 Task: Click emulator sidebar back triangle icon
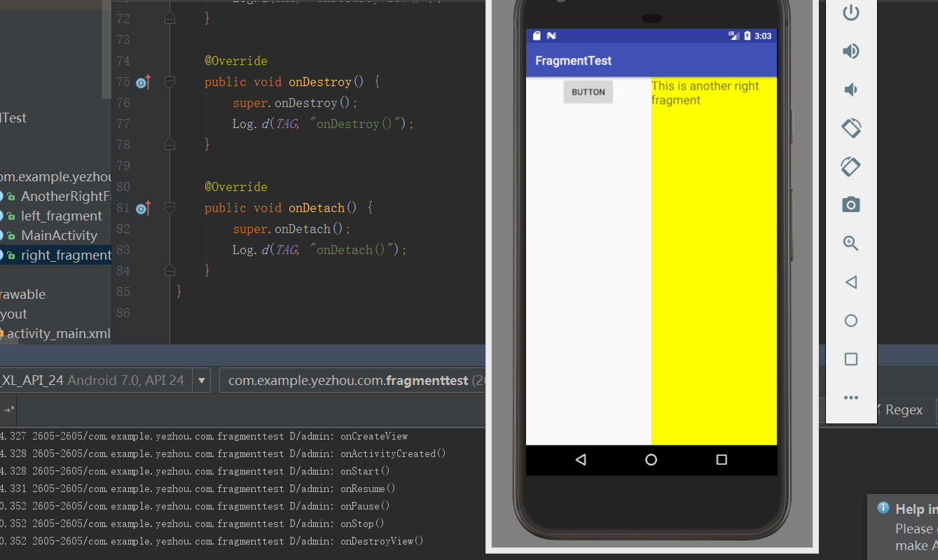click(x=851, y=282)
